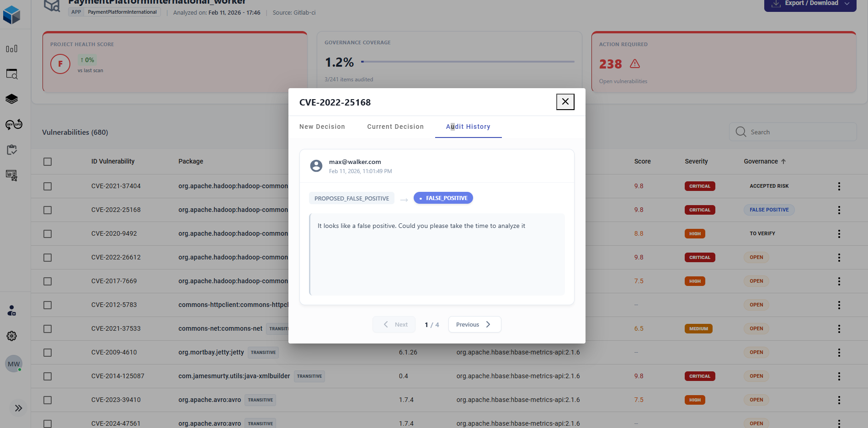Open the DevOps infinity loop sidebar icon
Viewport: 868px width, 428px height.
point(14,124)
